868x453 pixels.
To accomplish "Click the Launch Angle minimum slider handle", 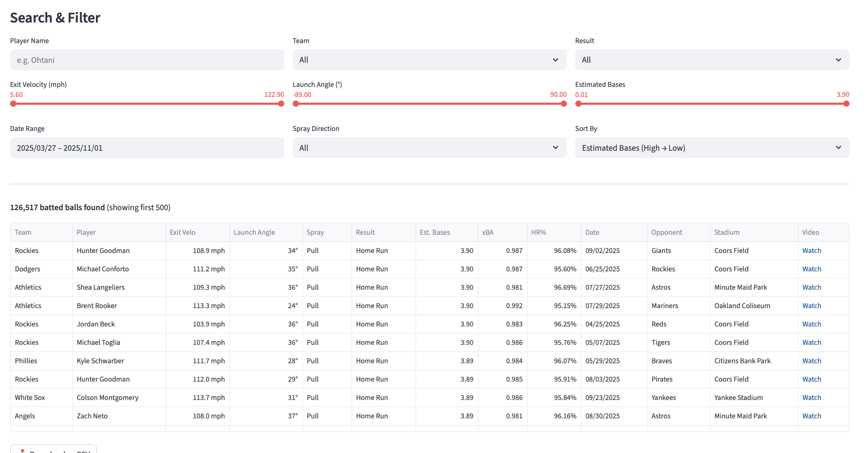I will point(296,104).
